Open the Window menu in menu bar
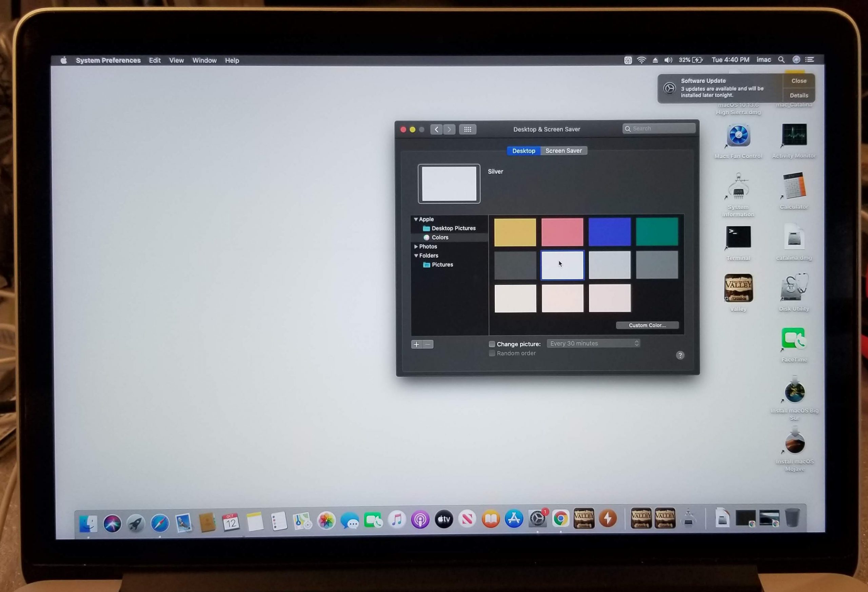The image size is (868, 592). (204, 60)
